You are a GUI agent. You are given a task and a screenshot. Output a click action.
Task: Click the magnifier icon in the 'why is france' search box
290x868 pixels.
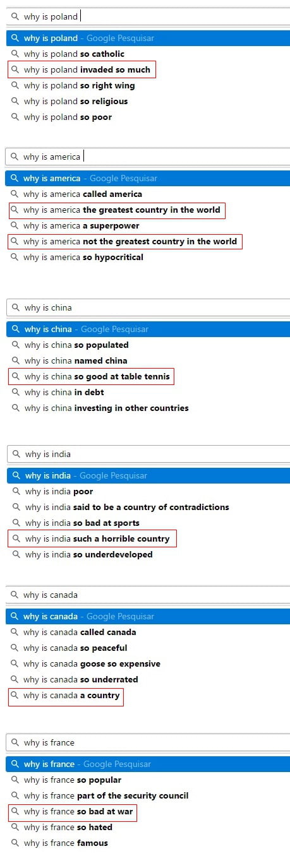15,742
